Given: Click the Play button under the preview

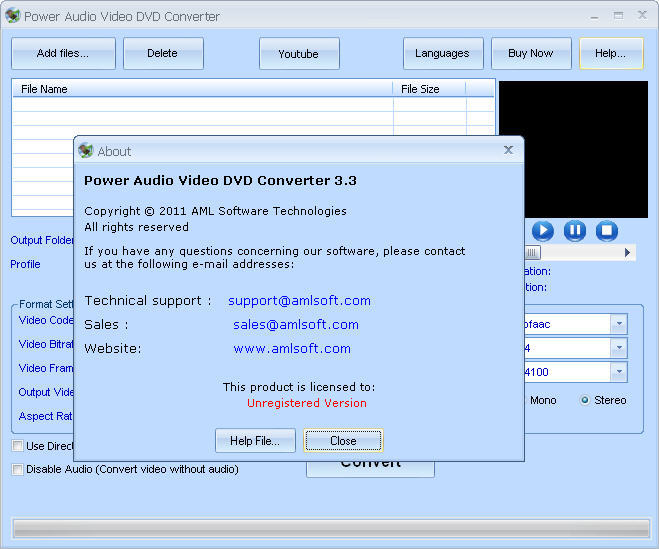Looking at the screenshot, I should point(543,231).
